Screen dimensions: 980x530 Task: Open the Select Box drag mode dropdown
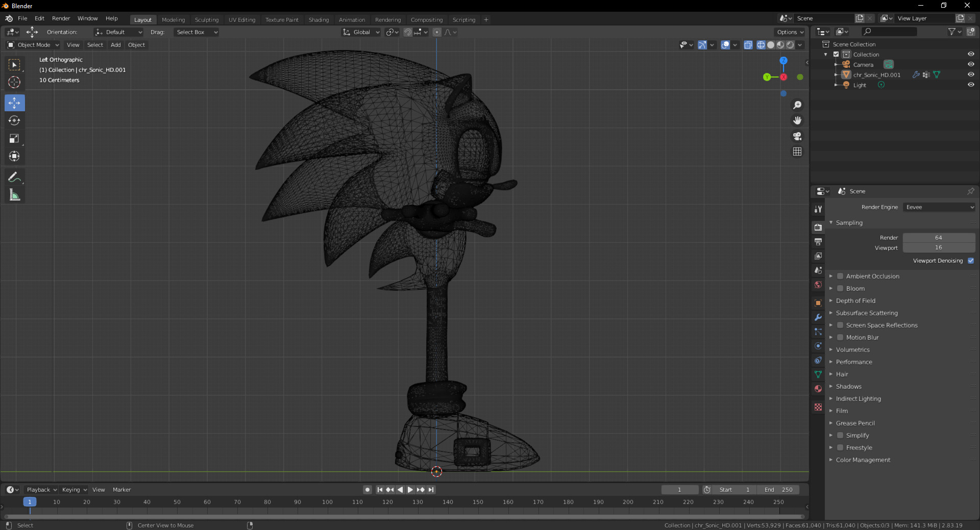coord(196,32)
